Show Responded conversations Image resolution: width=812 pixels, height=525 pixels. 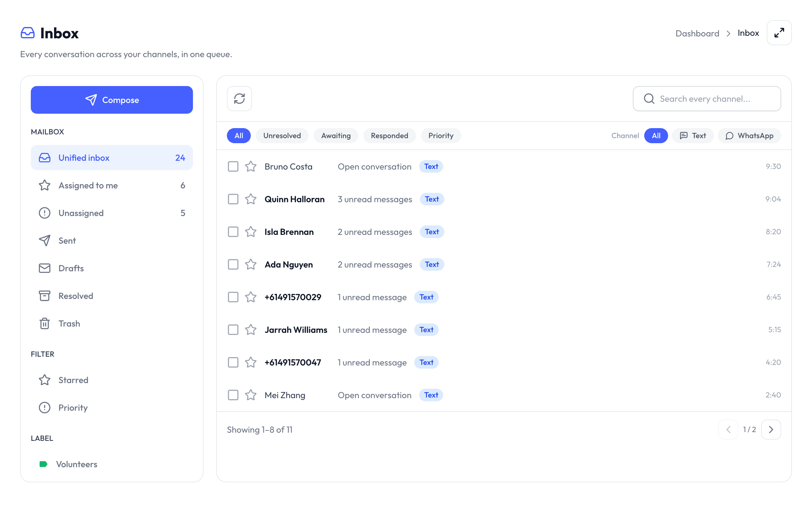(389, 136)
